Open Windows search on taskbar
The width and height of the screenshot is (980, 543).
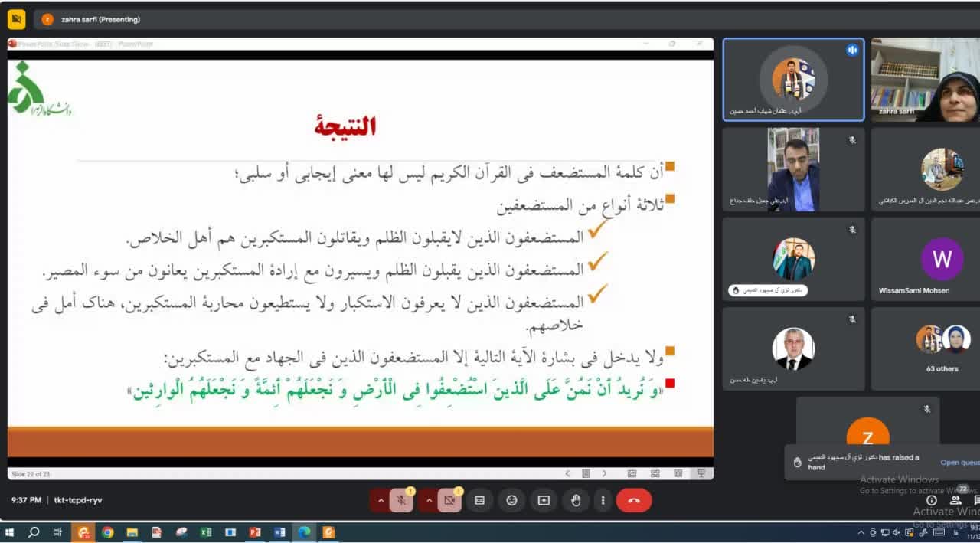(x=34, y=532)
